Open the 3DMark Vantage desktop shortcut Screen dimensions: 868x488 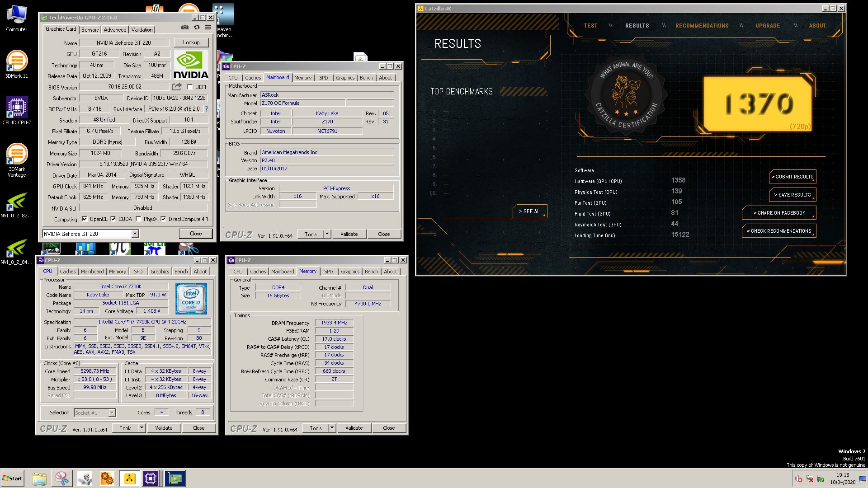pyautogui.click(x=17, y=160)
